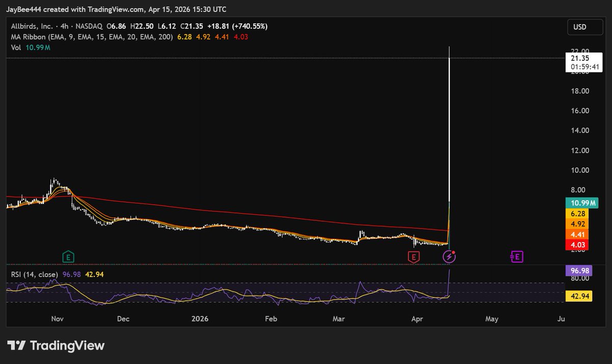Viewport: 612px width, 364px height.
Task: Click the teal 10.99M volume label
Action: coord(582,203)
